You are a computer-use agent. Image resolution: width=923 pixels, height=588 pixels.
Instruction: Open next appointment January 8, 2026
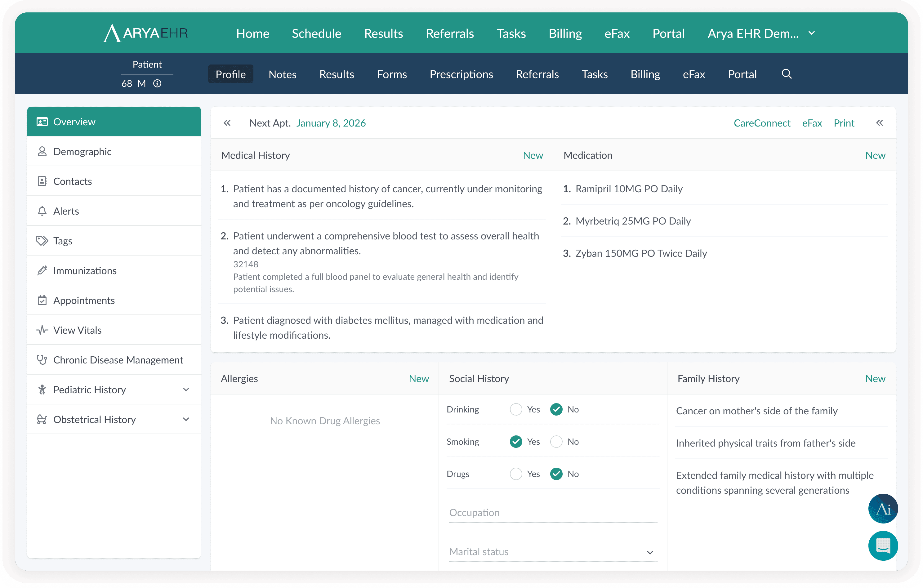point(331,123)
